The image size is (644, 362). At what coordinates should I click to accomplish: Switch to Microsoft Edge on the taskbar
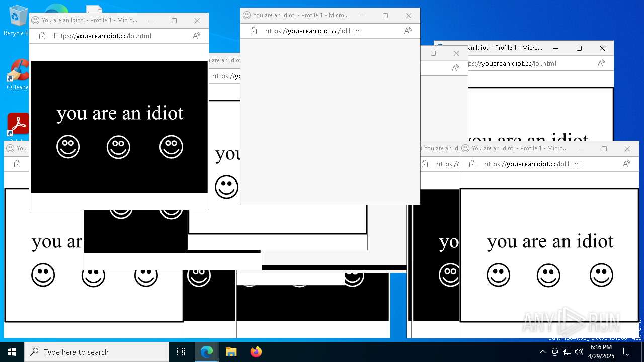pyautogui.click(x=207, y=352)
